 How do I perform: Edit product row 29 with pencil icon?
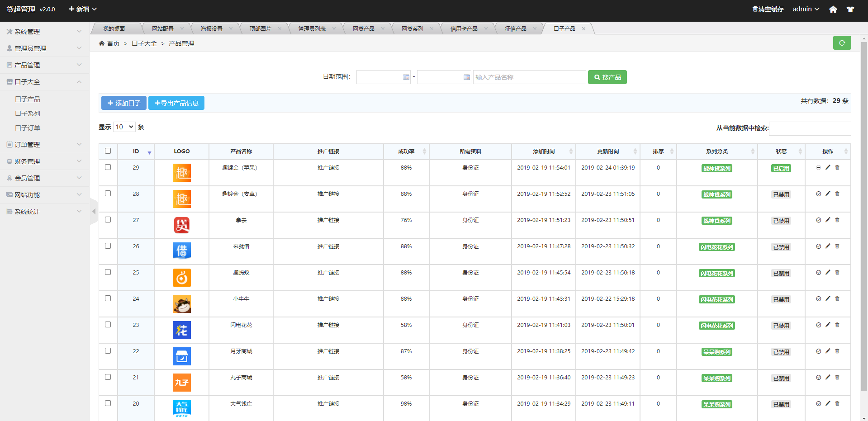[x=828, y=167]
